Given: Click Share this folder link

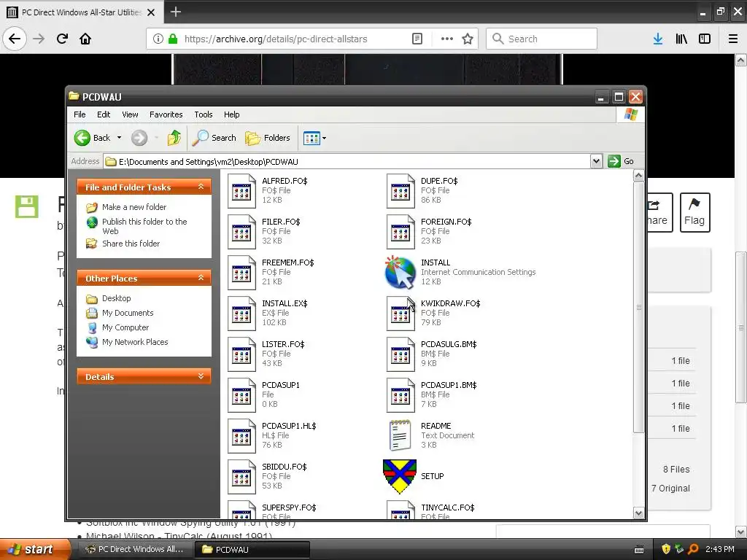Looking at the screenshot, I should coord(131,244).
